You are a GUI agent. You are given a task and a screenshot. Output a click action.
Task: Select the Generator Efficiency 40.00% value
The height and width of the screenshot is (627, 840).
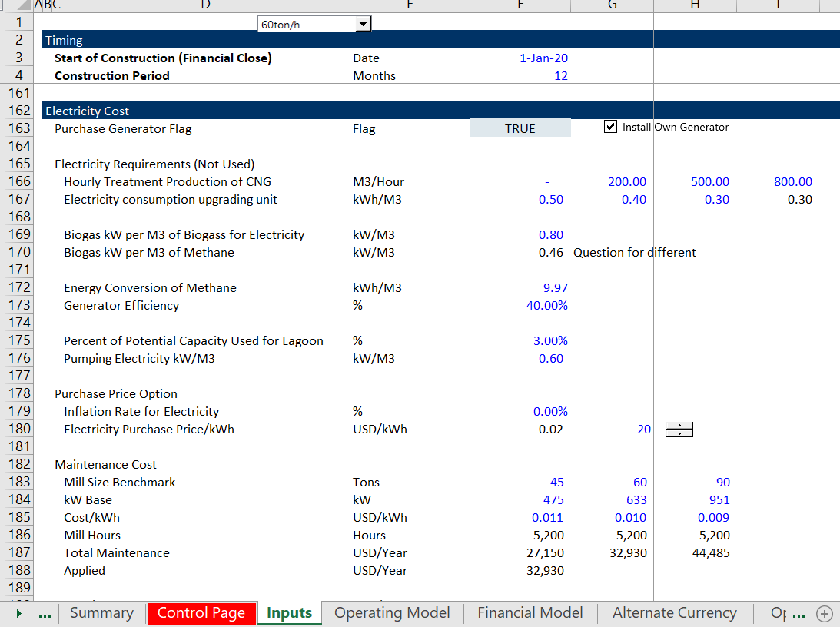tap(548, 304)
